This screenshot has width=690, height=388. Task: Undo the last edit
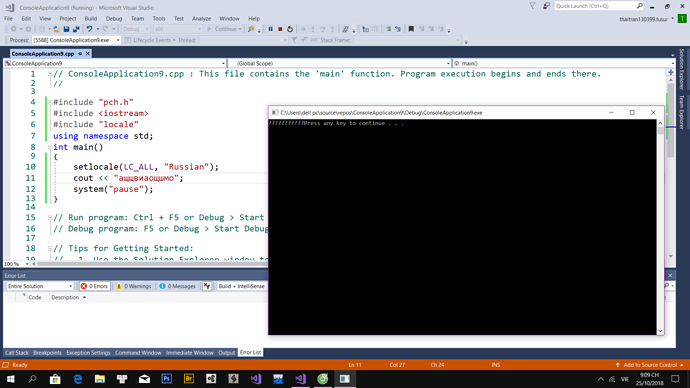[x=89, y=29]
